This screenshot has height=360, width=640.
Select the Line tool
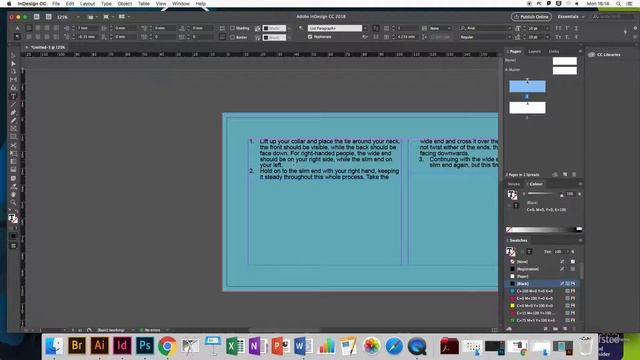pos(13,104)
